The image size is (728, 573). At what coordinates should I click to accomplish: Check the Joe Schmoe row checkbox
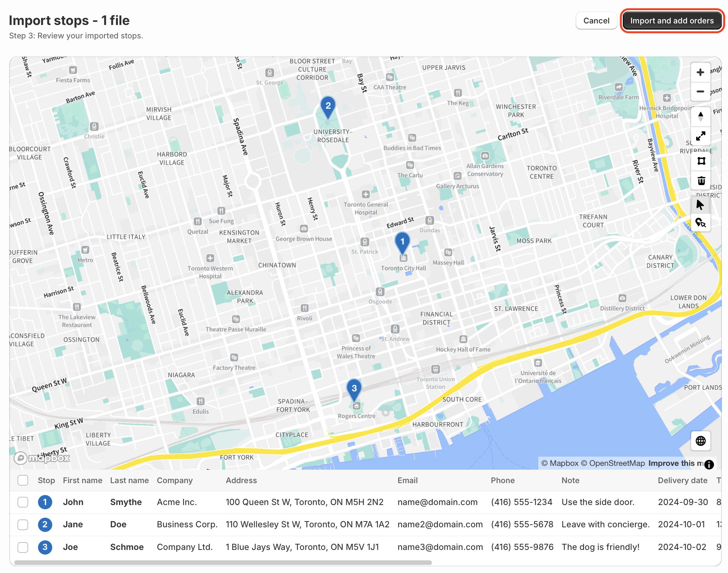(23, 547)
